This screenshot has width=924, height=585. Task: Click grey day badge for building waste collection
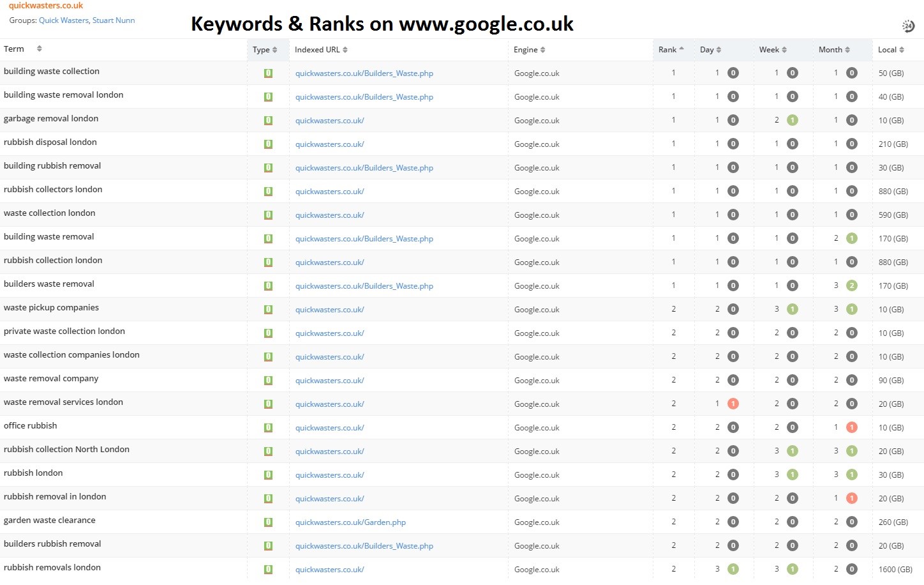coord(733,73)
